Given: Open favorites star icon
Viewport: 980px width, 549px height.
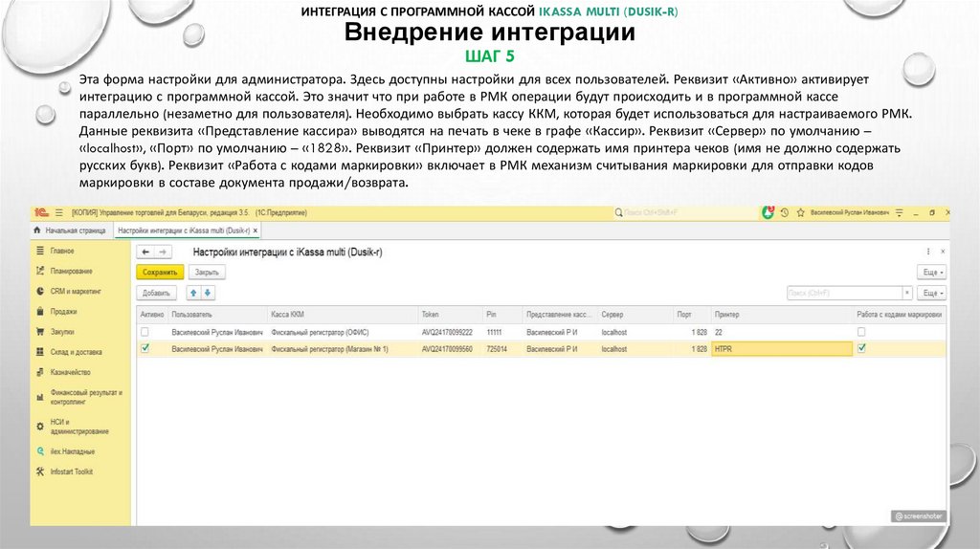Looking at the screenshot, I should coord(801,213).
